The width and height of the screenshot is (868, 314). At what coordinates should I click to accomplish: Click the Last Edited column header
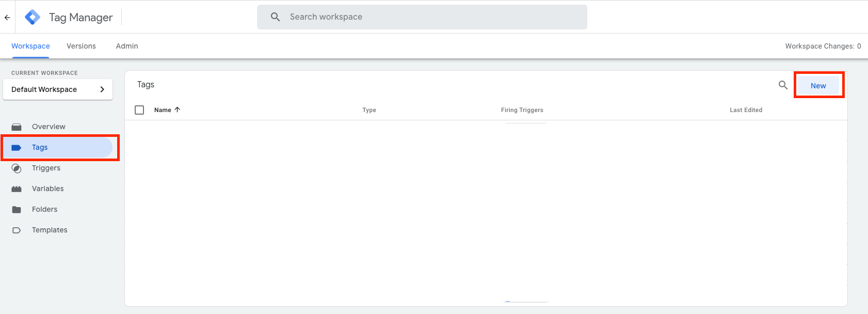pyautogui.click(x=746, y=110)
